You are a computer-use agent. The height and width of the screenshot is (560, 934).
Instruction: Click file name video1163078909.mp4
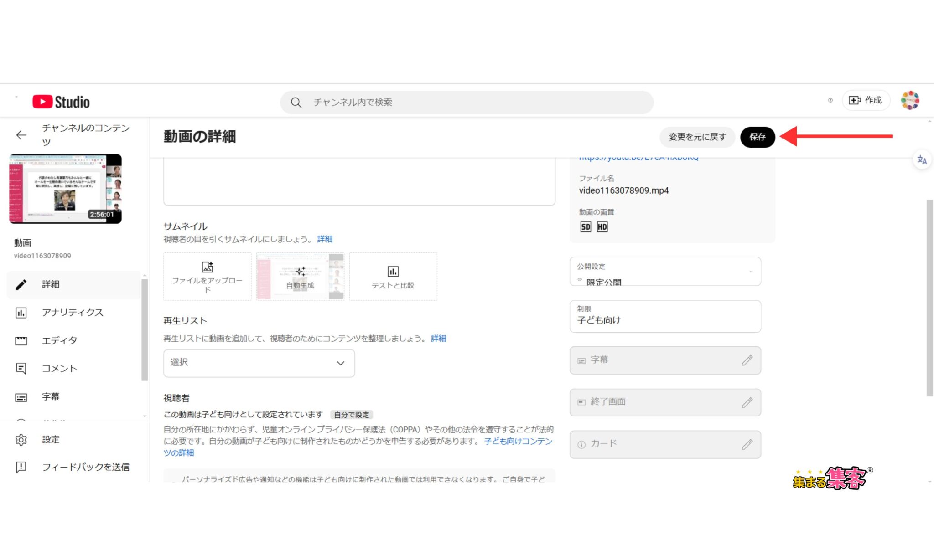click(624, 190)
